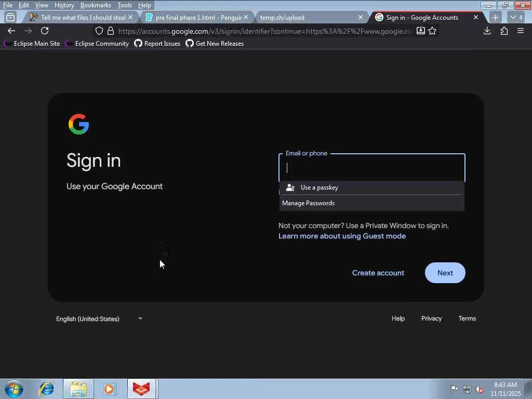Close the Sign in - Google Accounts tab
The image size is (532, 399).
[476, 17]
